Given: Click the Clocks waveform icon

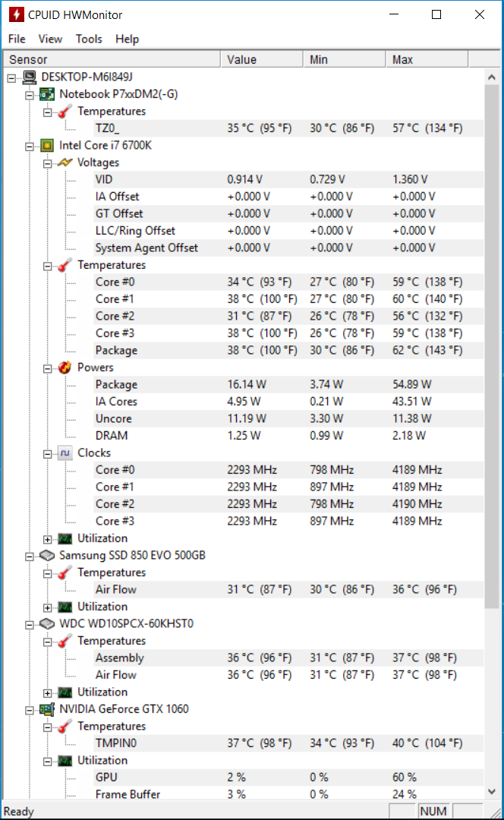Looking at the screenshot, I should (x=65, y=453).
